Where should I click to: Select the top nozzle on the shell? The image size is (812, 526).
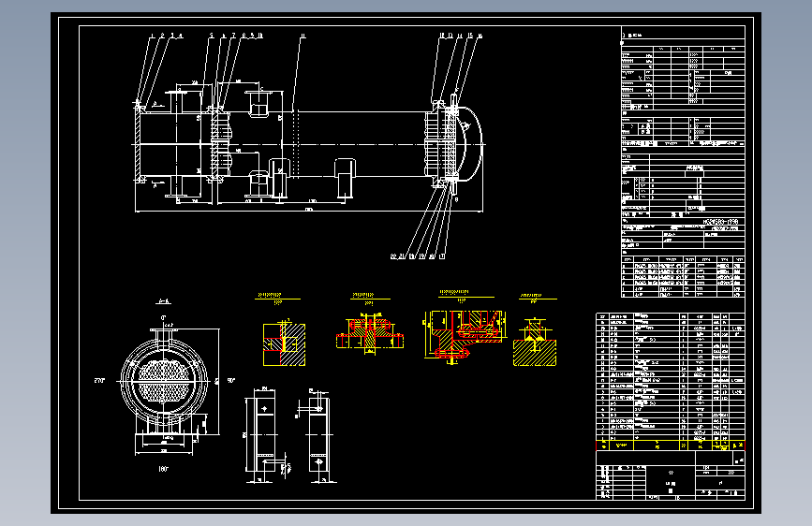click(x=258, y=103)
